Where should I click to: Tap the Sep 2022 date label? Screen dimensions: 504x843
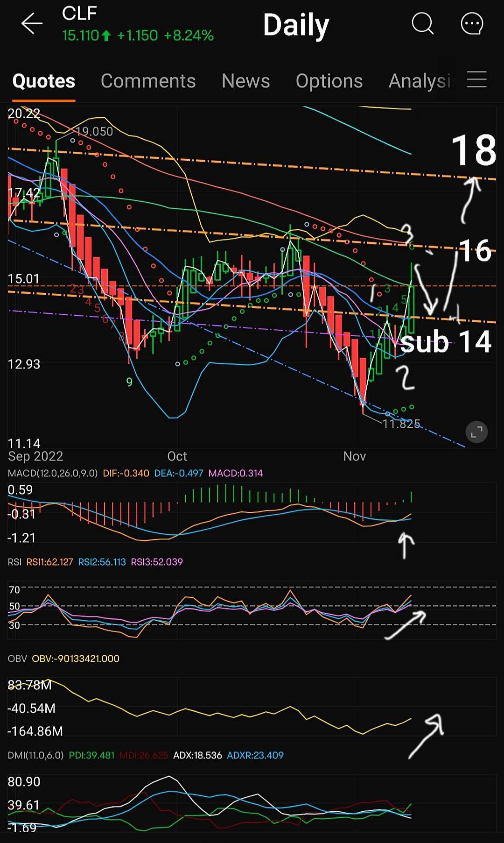click(35, 456)
